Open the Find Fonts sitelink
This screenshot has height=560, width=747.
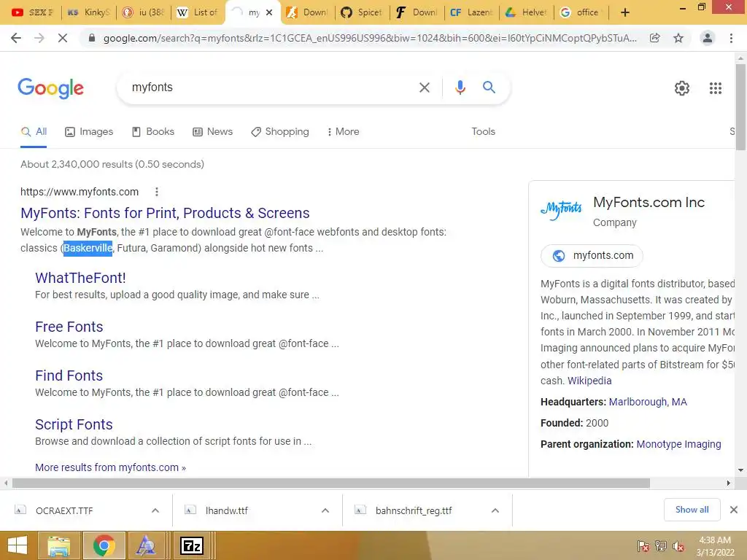69,376
